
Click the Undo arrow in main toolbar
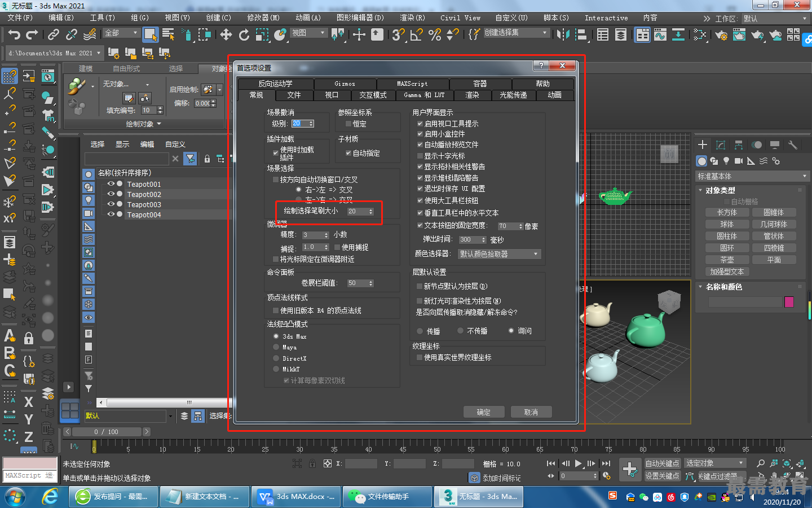[x=14, y=35]
